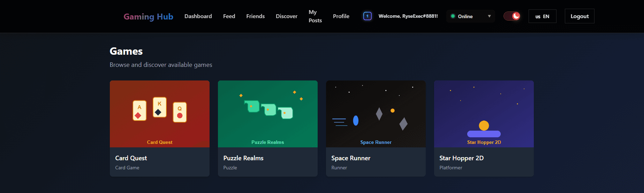Viewport: 644px width, 193px height.
Task: Select My Posts in navigation
Action: click(315, 16)
